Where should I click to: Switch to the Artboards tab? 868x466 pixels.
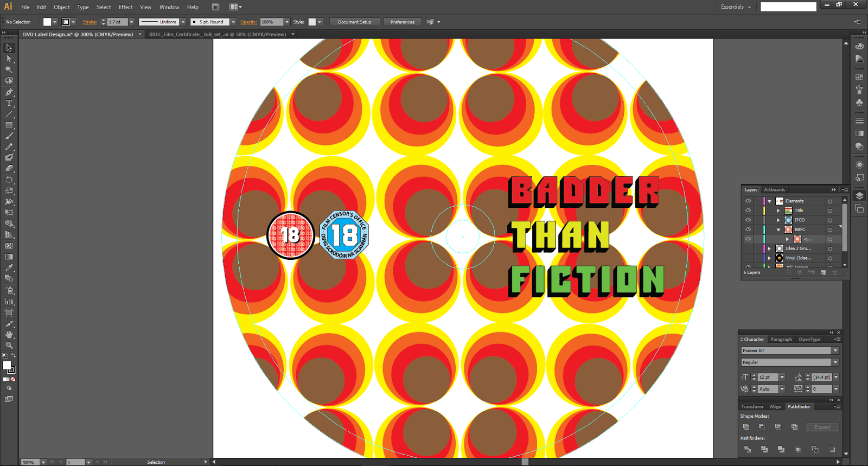click(x=774, y=190)
